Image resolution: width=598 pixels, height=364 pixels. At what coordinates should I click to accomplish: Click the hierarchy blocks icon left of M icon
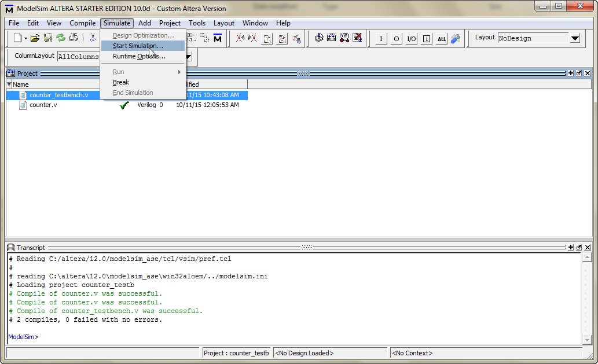pos(205,38)
